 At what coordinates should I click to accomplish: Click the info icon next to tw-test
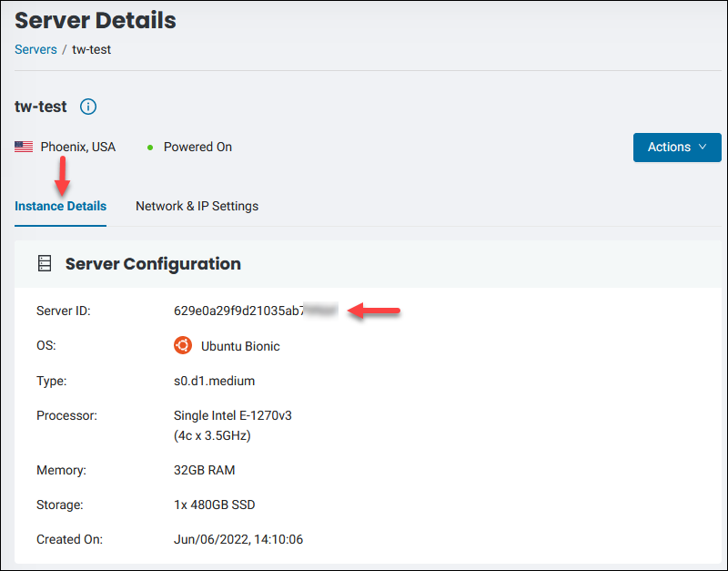[88, 107]
